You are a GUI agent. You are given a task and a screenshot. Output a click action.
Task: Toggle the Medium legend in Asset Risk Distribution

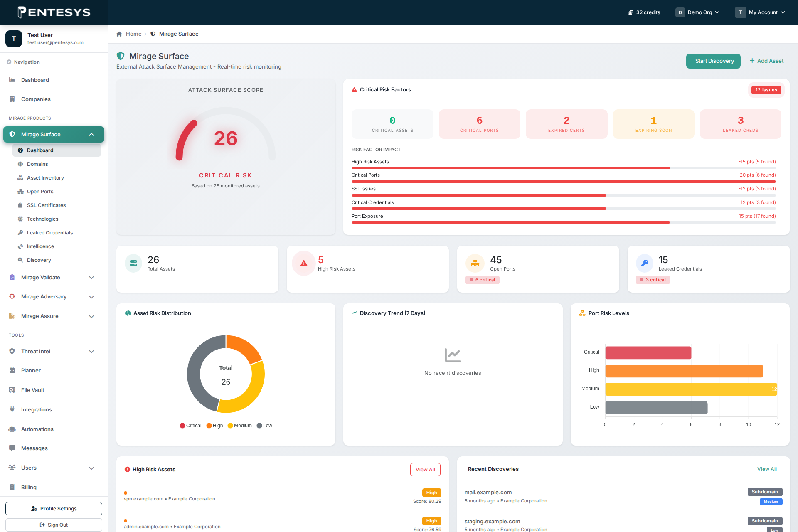tap(240, 426)
